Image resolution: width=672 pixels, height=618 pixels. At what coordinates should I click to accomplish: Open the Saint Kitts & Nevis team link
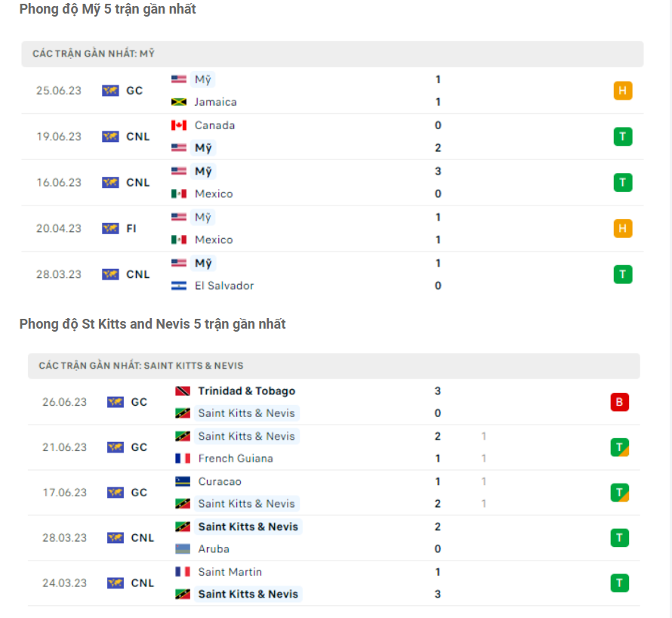[248, 413]
